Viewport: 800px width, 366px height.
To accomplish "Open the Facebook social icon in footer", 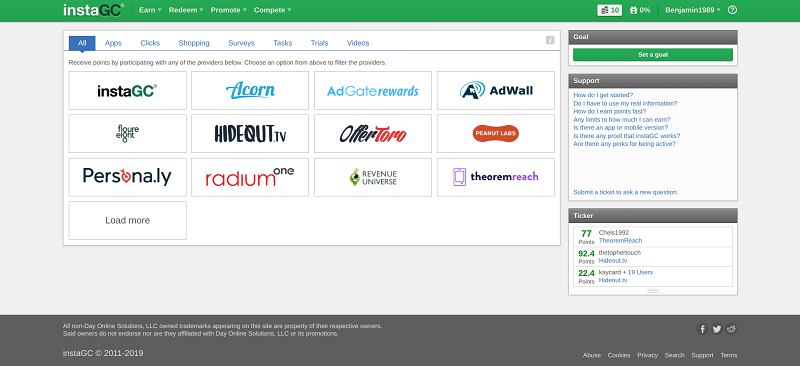I will tap(702, 329).
